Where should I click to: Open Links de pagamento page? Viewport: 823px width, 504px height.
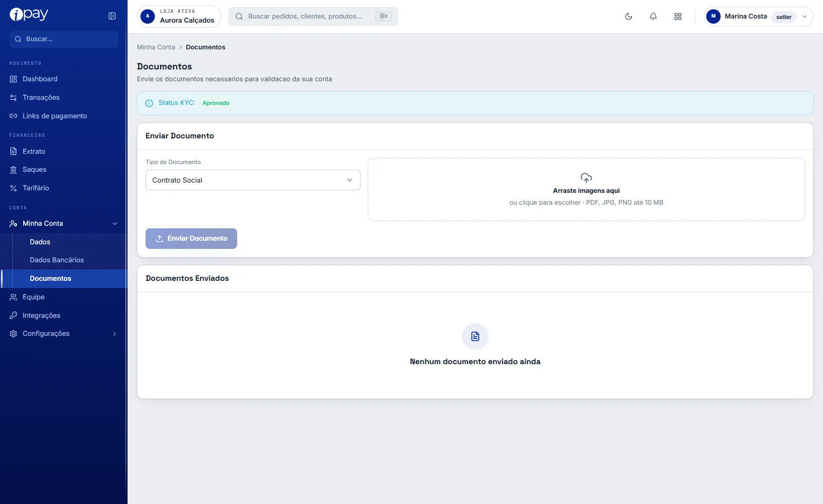[63, 116]
